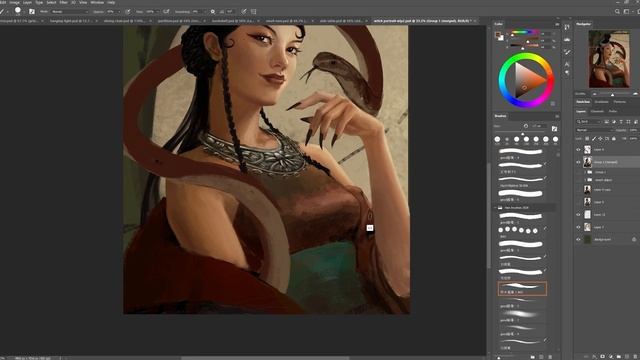Hide the Layer 6 top layer

pyautogui.click(x=578, y=150)
